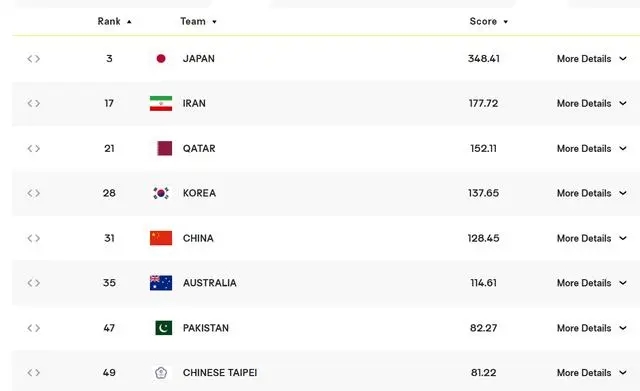The image size is (640, 391).
Task: Sort by the Team column header
Action: [198, 21]
